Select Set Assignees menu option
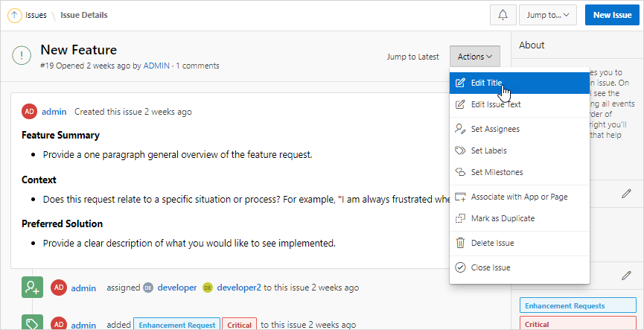The image size is (644, 330). [x=495, y=129]
